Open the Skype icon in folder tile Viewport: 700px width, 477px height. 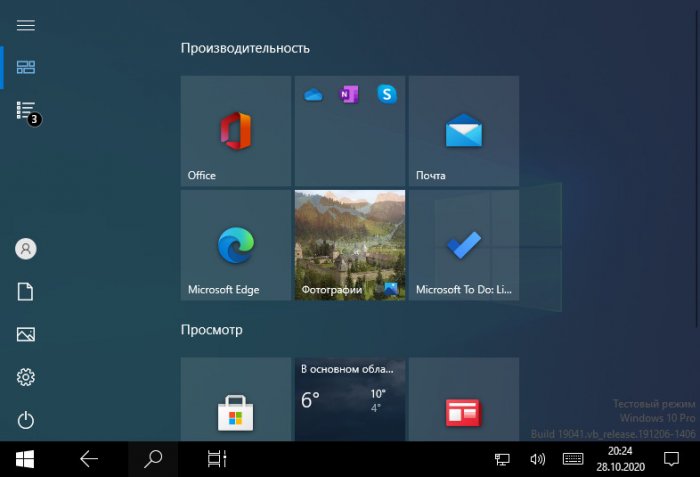(387, 94)
